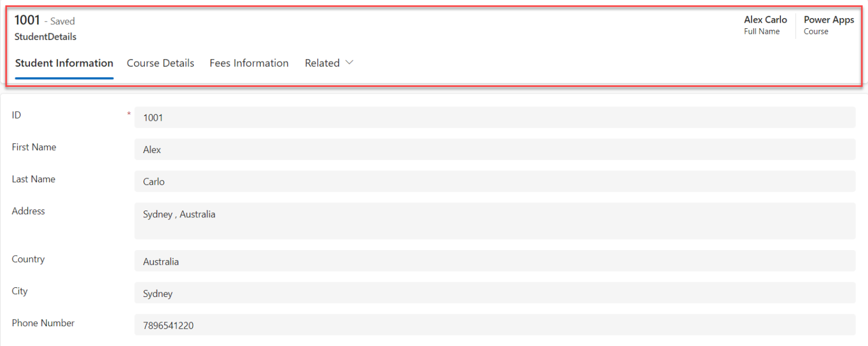Focus the Address text area
This screenshot has width=868, height=346.
coord(494,221)
